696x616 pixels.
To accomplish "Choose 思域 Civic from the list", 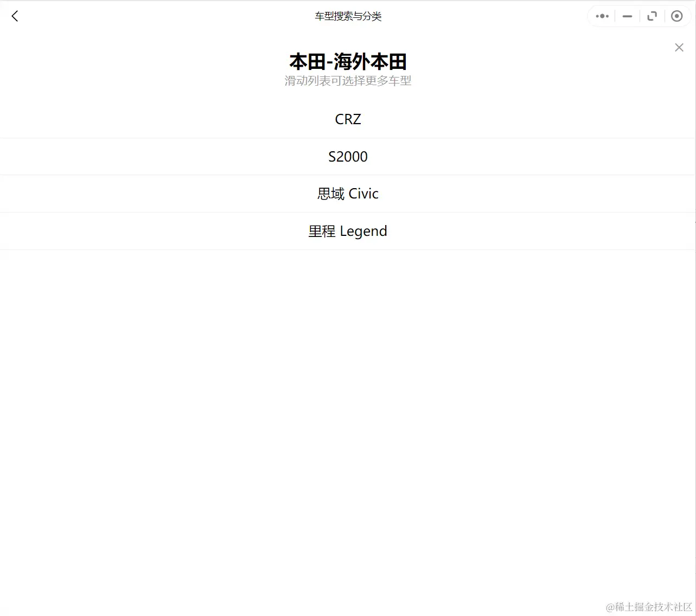I will (x=348, y=194).
